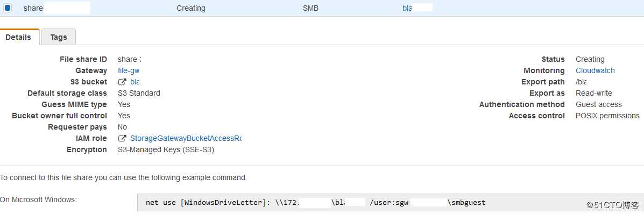The height and width of the screenshot is (214, 644).
Task: Select the Details tab
Action: click(18, 37)
